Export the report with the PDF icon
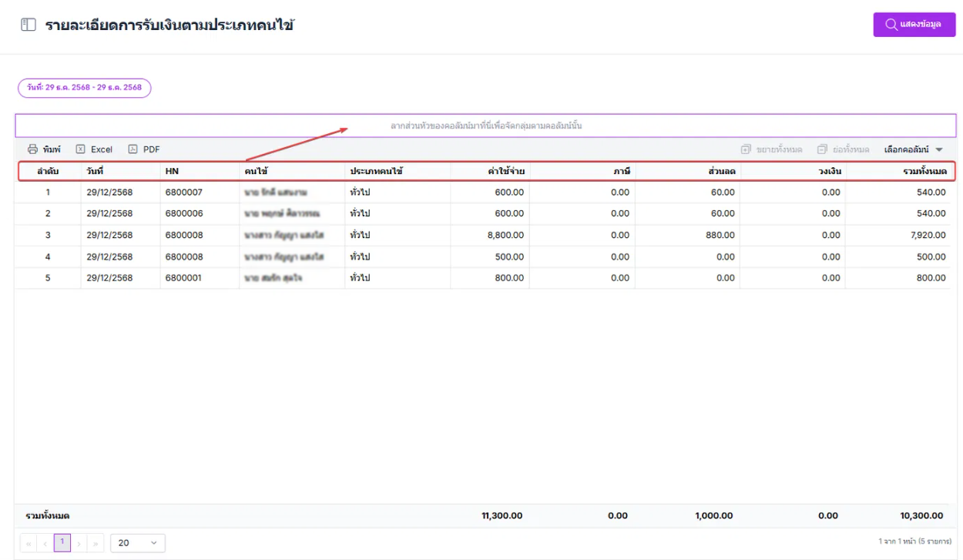This screenshot has width=963, height=560. click(x=133, y=149)
